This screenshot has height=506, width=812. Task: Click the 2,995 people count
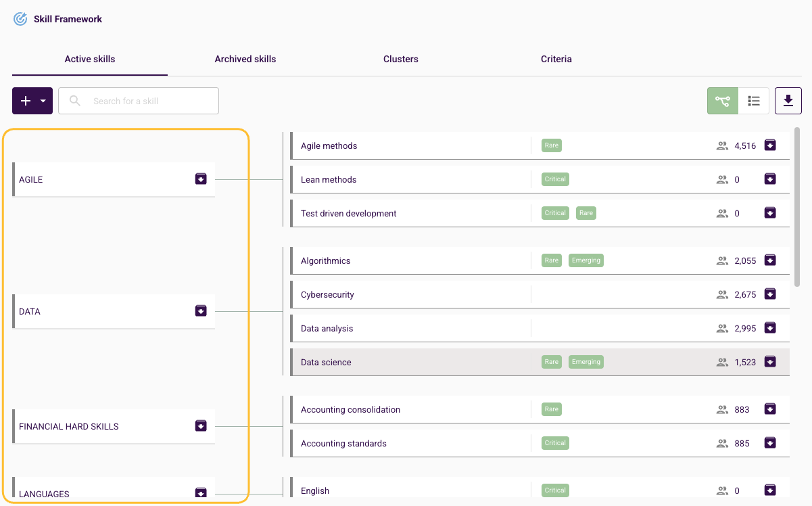745,328
